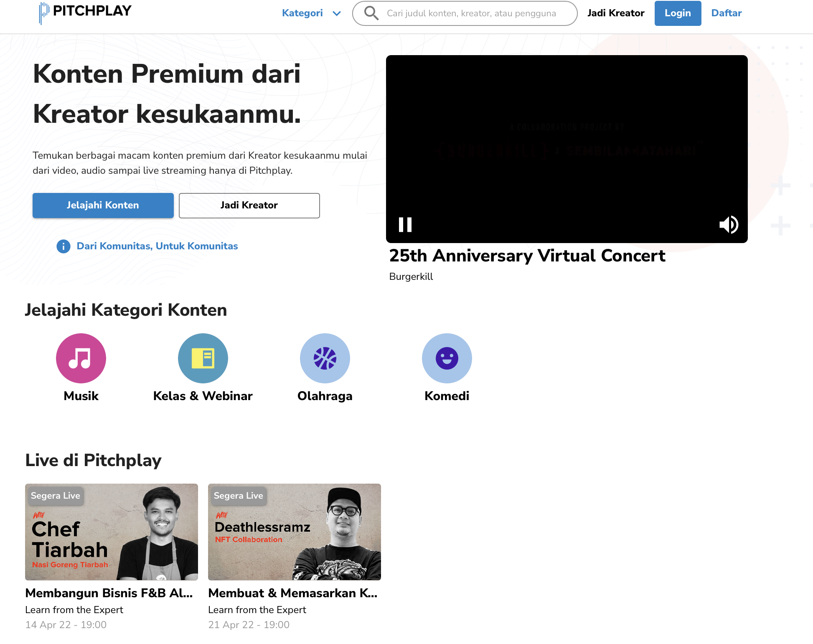Click the Komedi category label
The width and height of the screenshot is (813, 644).
point(447,396)
